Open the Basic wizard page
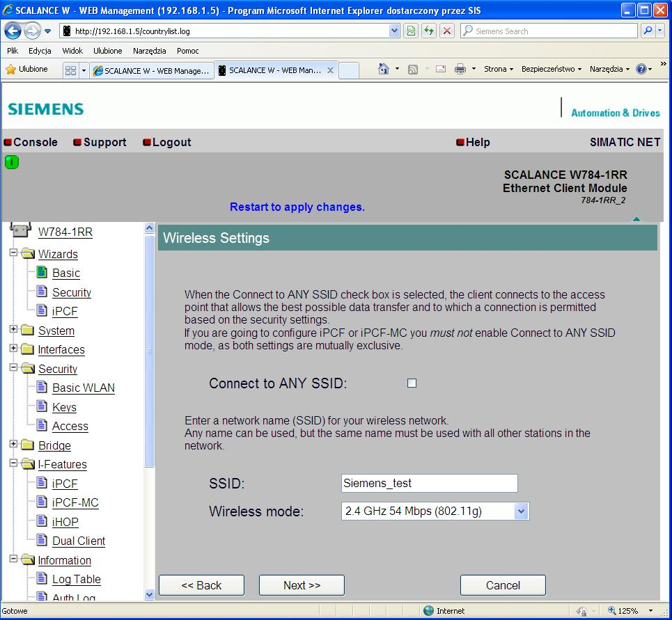This screenshot has width=672, height=620. tap(66, 273)
